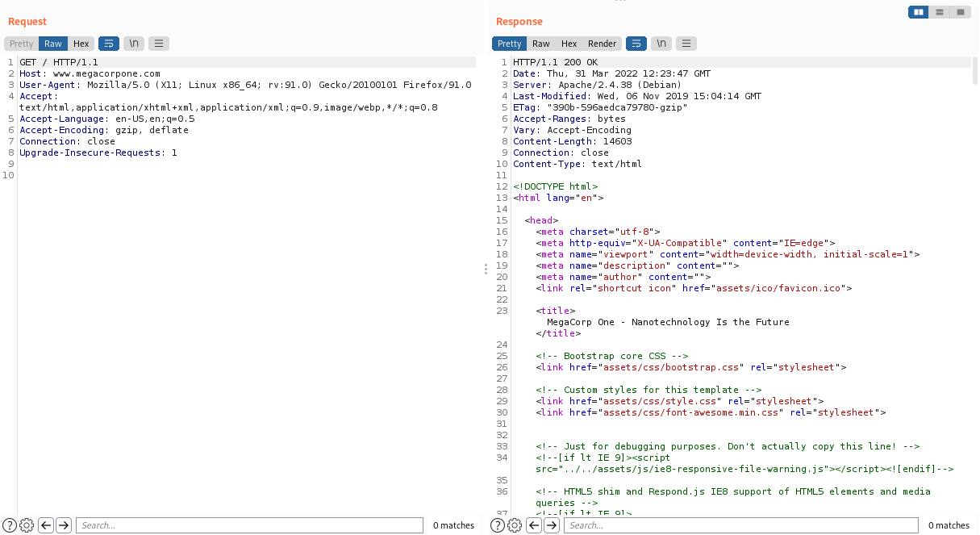Toggle \n display in Response panel
This screenshot has width=980, height=535.
click(661, 44)
